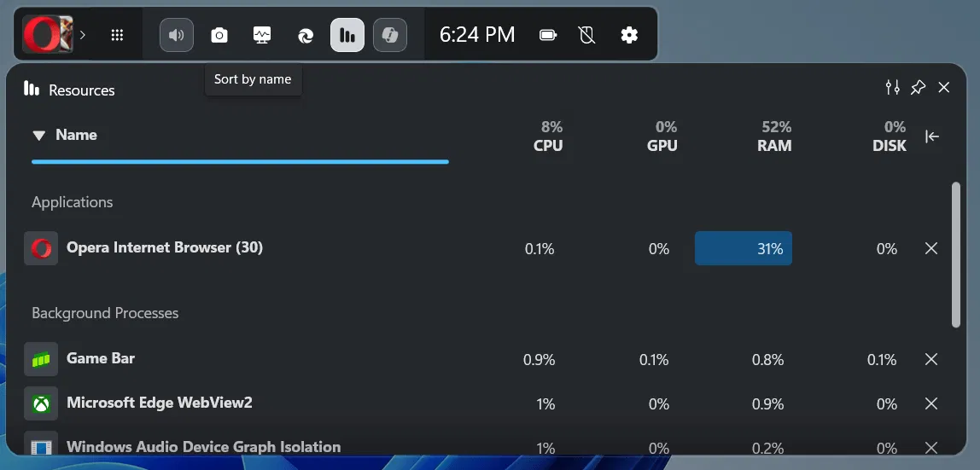Toggle the Copilot widget button

coord(390,35)
